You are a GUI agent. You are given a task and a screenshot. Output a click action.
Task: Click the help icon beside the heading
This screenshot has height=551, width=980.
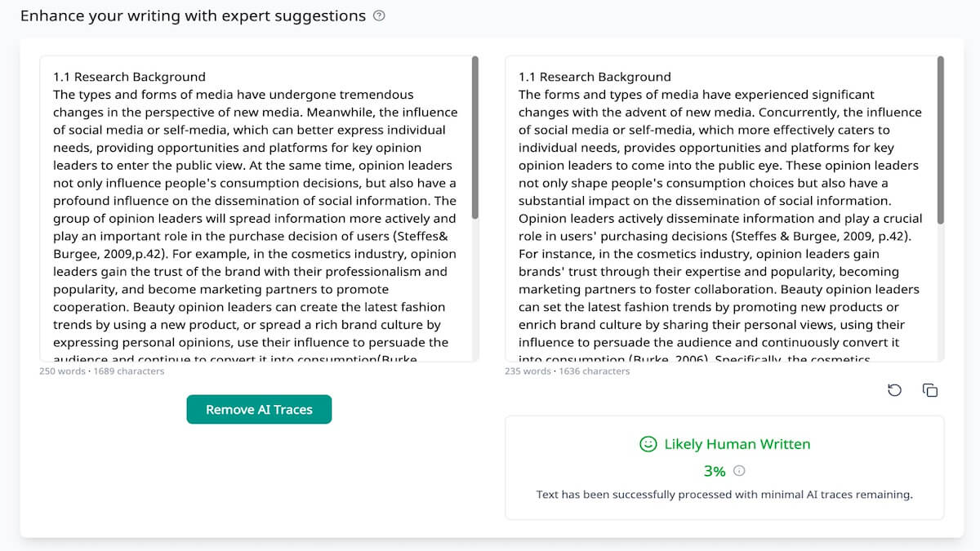[x=379, y=16]
